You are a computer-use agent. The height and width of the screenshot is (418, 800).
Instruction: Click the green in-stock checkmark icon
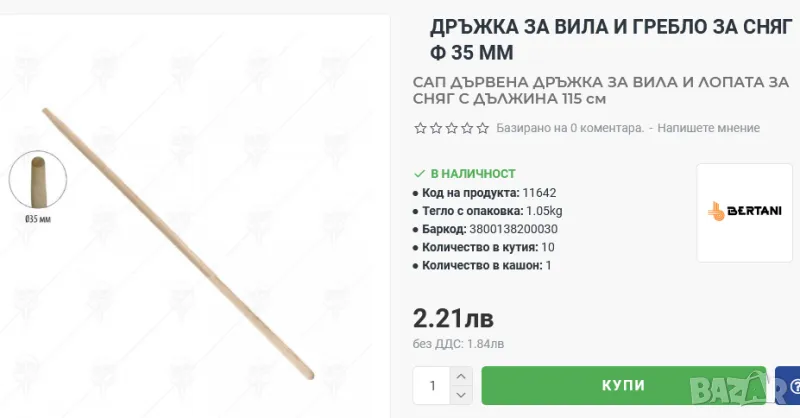click(419, 174)
